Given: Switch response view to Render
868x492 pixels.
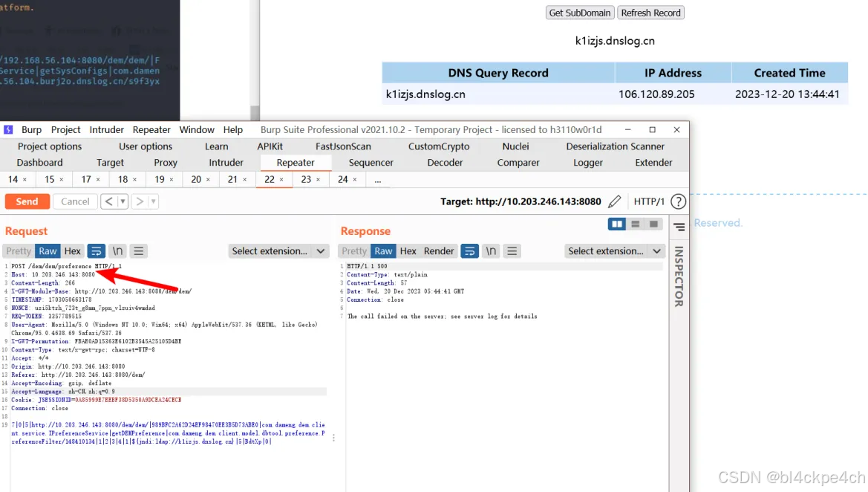Looking at the screenshot, I should pos(439,251).
